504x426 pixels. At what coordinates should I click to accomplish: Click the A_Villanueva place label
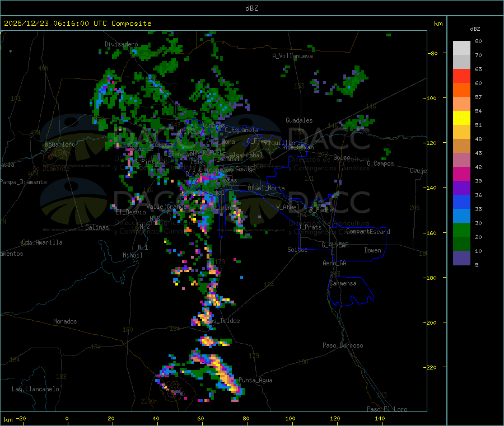292,56
